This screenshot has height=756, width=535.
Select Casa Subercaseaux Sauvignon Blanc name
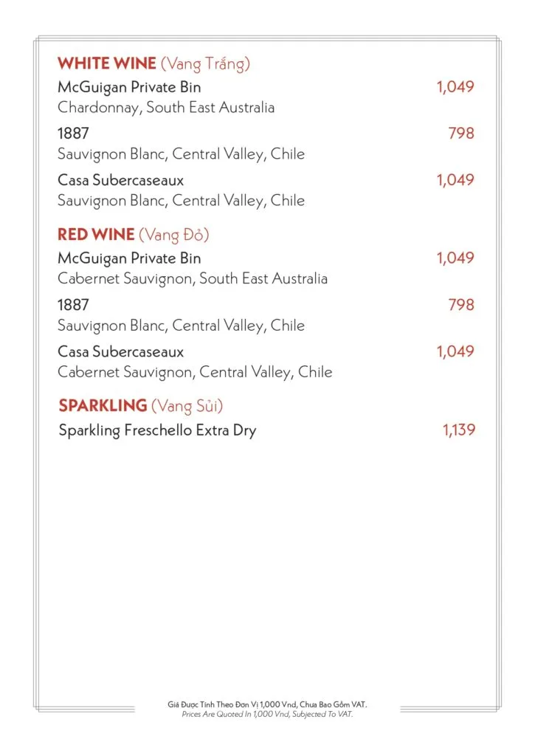tap(120, 180)
